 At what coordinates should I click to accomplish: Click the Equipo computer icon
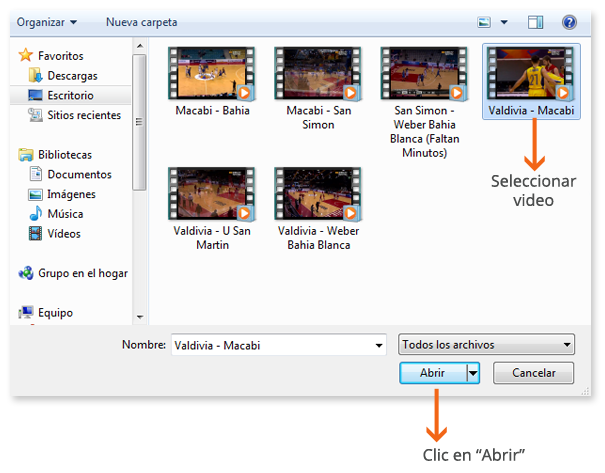(26, 313)
